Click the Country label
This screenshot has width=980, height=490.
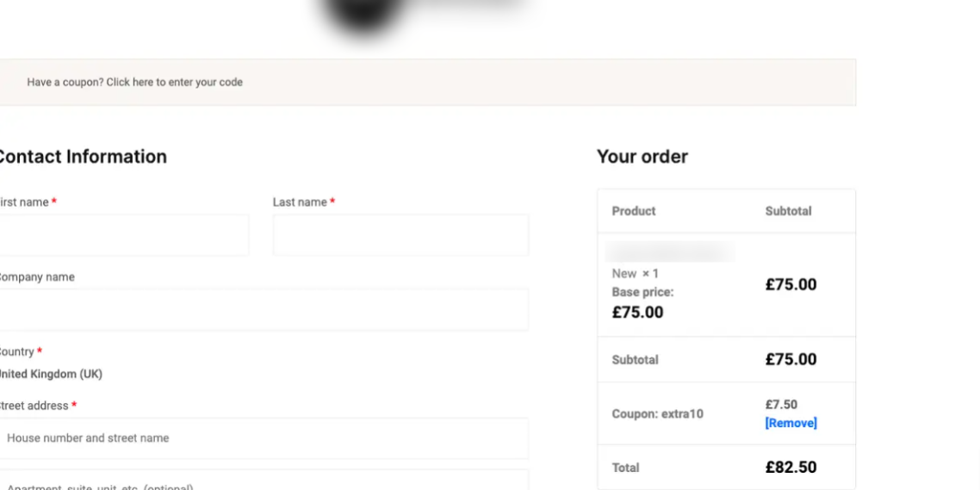coord(16,352)
